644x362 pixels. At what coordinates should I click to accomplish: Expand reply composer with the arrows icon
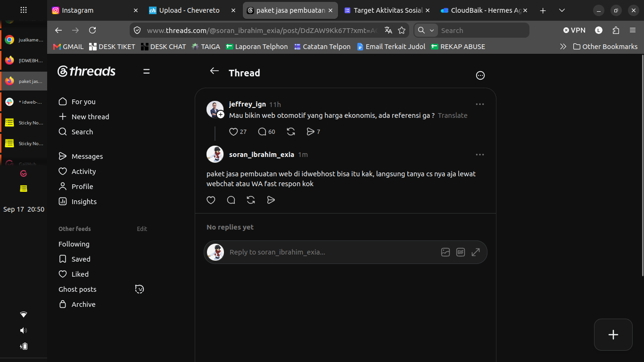click(476, 252)
